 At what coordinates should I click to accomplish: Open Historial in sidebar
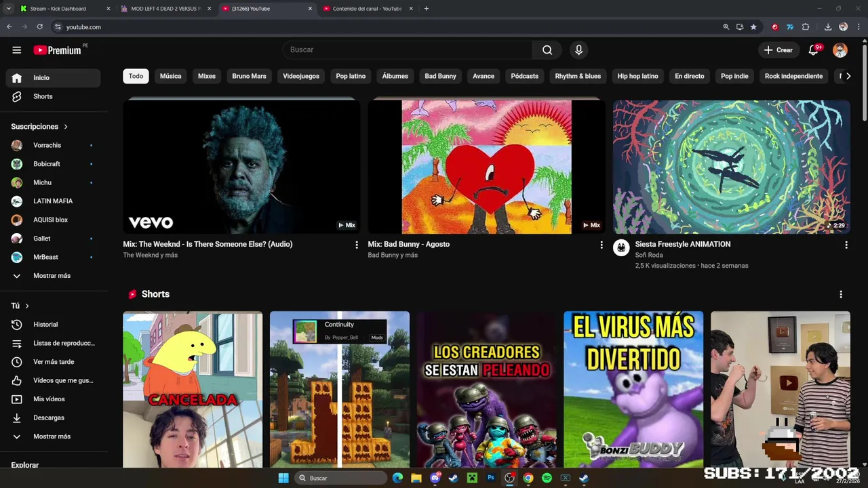(54, 325)
